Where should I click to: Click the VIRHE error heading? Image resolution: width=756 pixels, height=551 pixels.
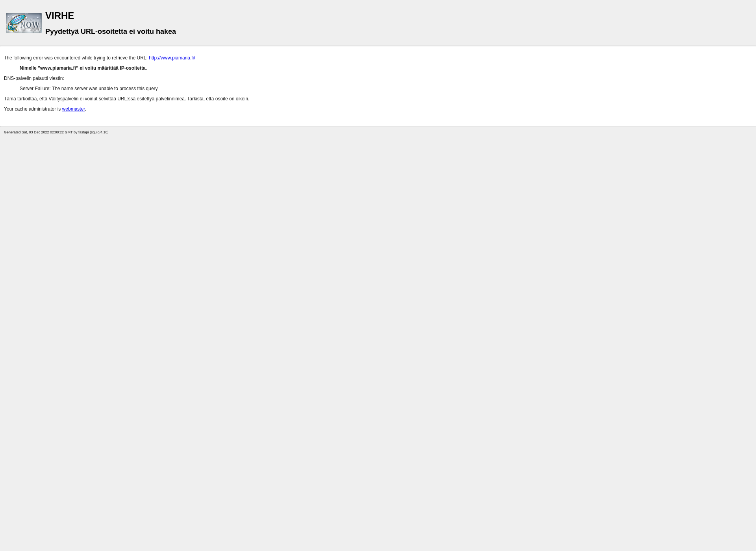coord(59,15)
